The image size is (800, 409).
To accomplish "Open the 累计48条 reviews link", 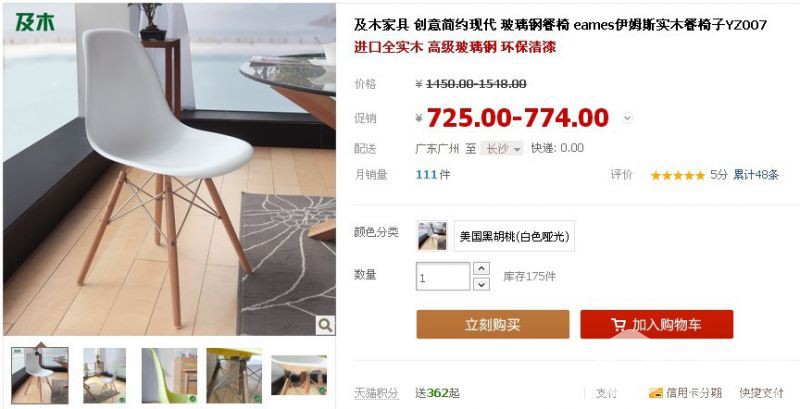I will (756, 175).
